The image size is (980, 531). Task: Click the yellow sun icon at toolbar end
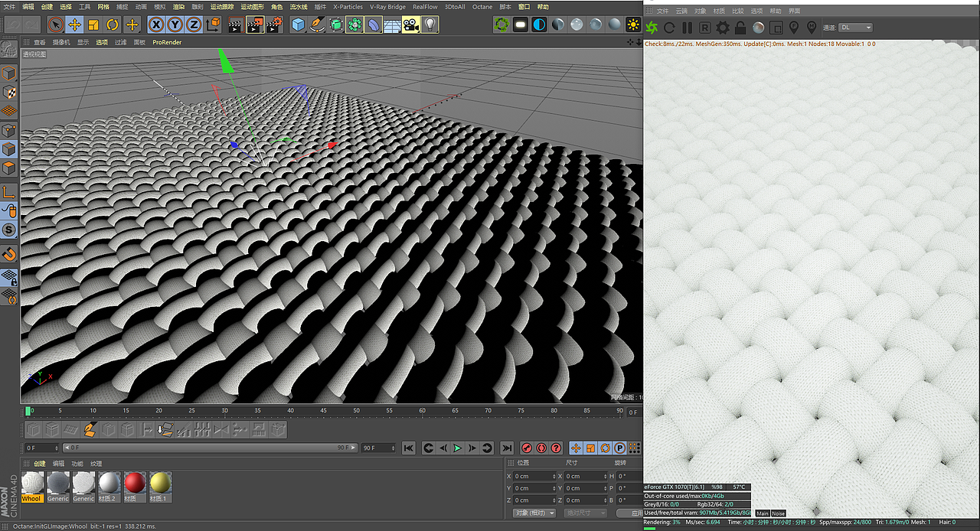click(634, 24)
